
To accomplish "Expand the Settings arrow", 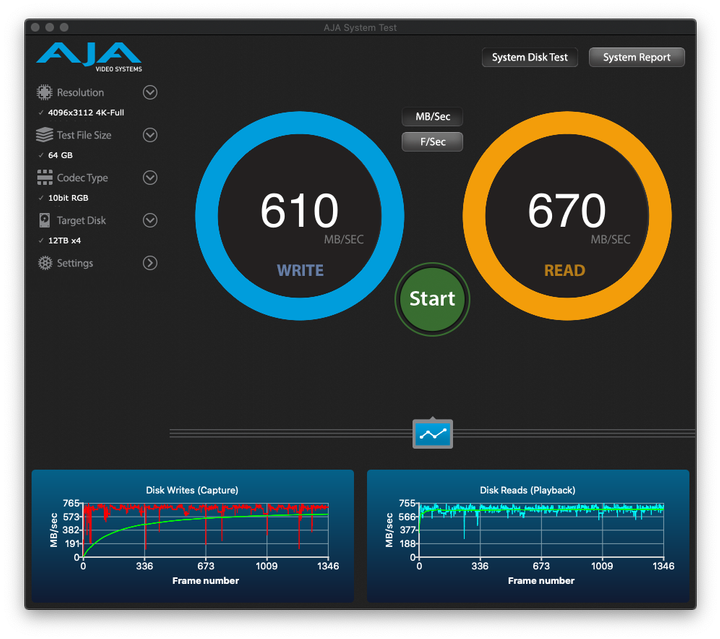I will tap(150, 263).
